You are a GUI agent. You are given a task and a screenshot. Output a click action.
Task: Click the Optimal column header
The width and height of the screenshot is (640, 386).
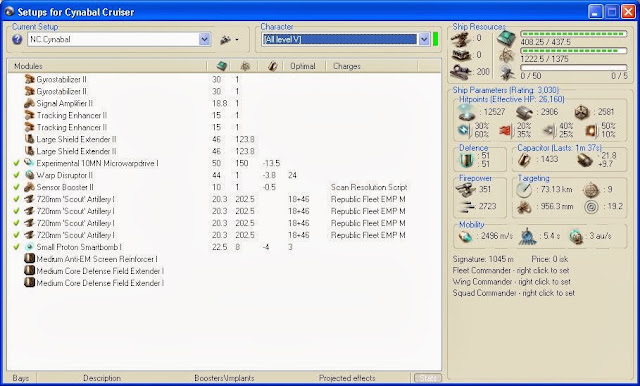tap(302, 66)
